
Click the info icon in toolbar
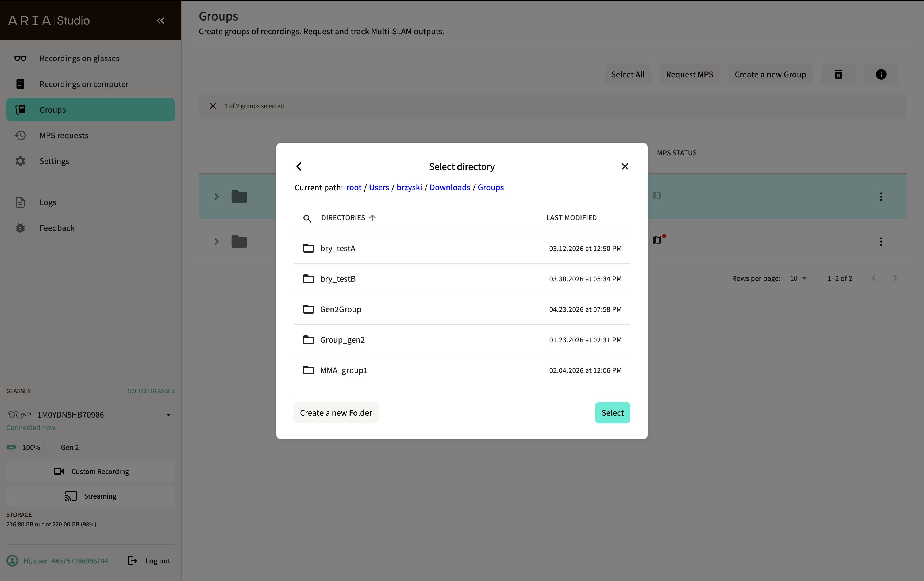pos(881,74)
